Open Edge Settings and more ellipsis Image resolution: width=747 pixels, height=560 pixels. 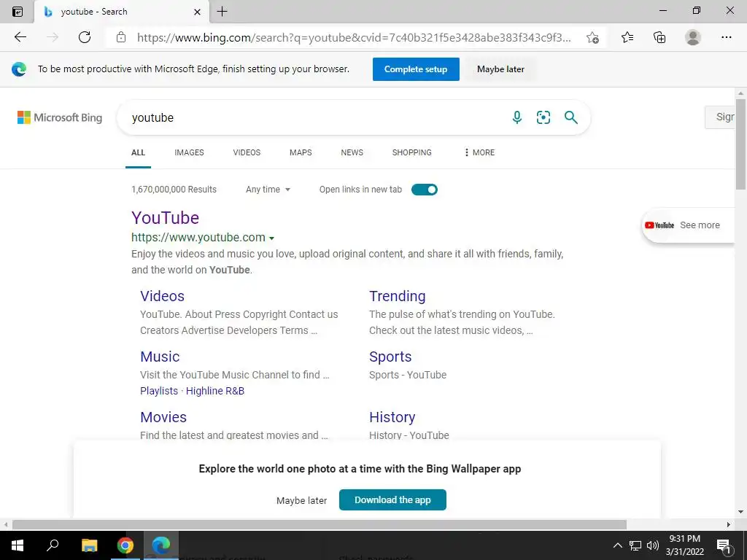coord(726,37)
